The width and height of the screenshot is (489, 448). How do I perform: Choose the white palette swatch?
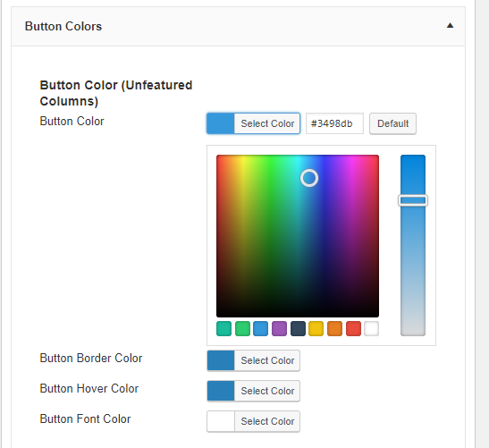(371, 328)
